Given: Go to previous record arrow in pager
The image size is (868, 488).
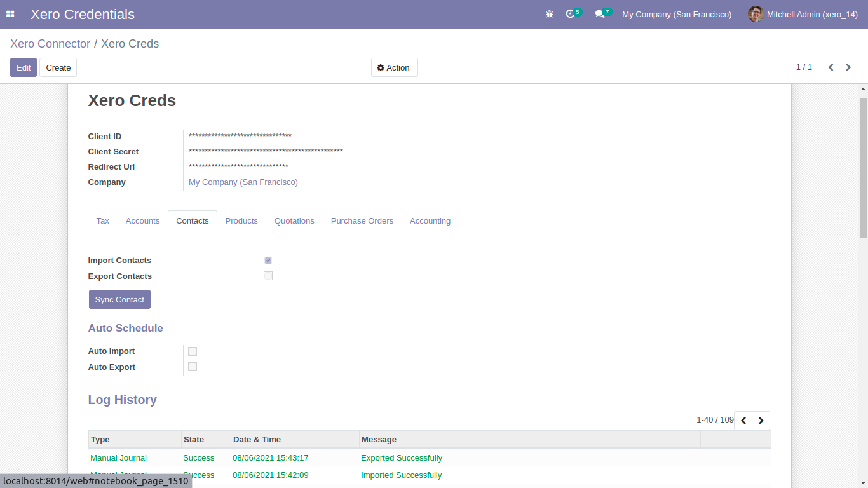Looking at the screenshot, I should (x=831, y=67).
